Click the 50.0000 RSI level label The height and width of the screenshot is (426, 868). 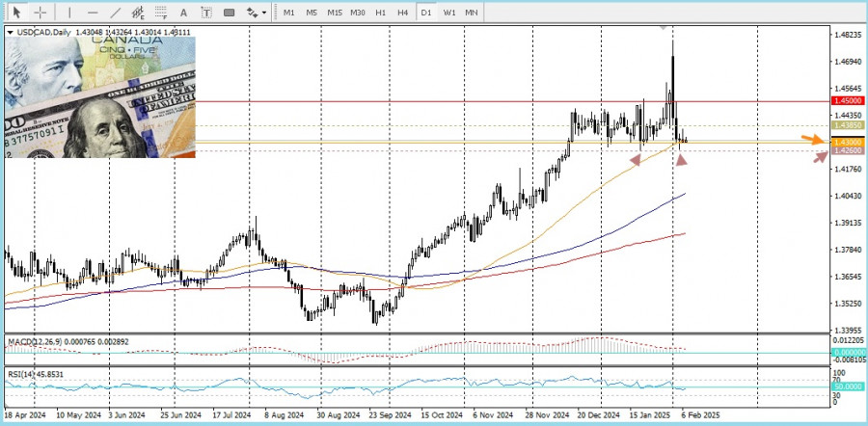tap(850, 386)
